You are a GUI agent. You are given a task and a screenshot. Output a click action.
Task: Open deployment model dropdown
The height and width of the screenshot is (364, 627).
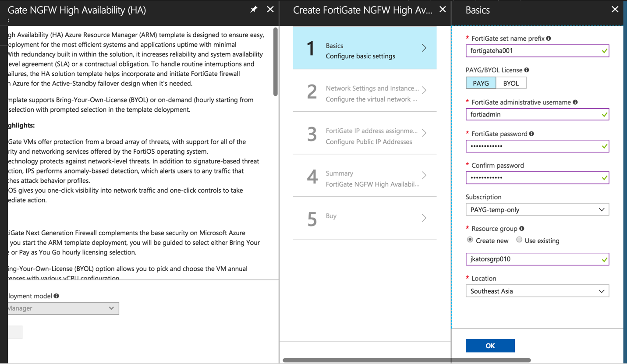61,308
